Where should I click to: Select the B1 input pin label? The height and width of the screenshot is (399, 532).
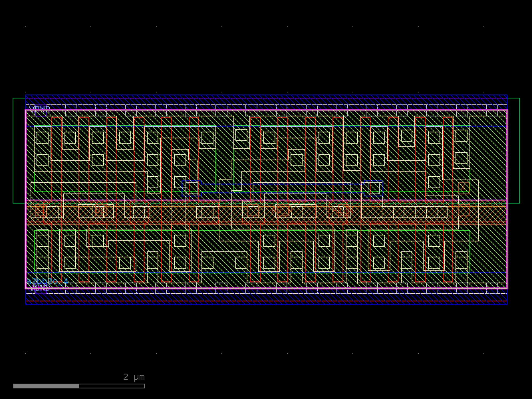pos(40,211)
